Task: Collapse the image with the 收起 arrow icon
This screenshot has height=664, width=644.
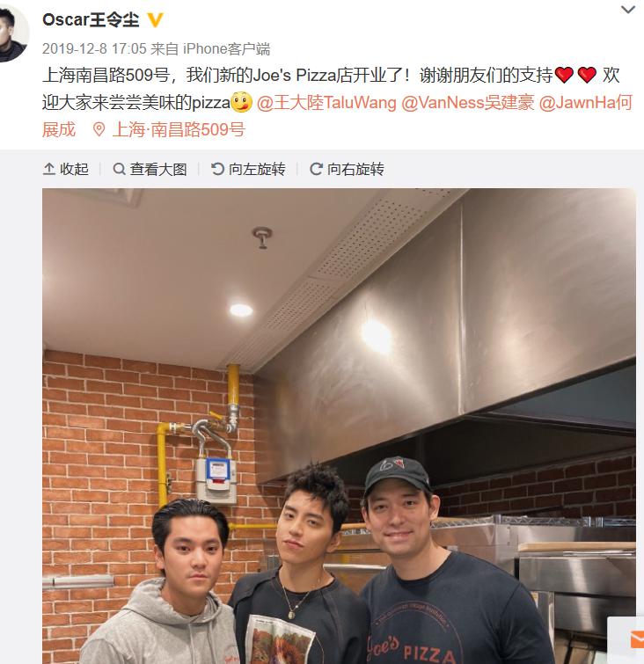Action: (x=49, y=169)
